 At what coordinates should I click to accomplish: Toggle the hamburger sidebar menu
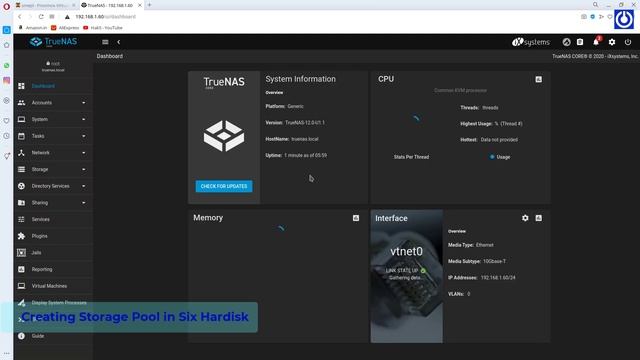pyautogui.click(x=105, y=42)
